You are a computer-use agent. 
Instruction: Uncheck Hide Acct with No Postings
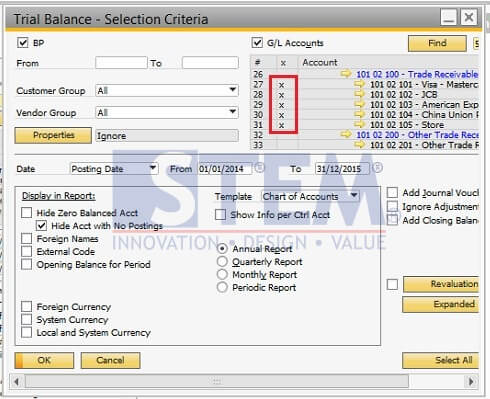[41, 226]
